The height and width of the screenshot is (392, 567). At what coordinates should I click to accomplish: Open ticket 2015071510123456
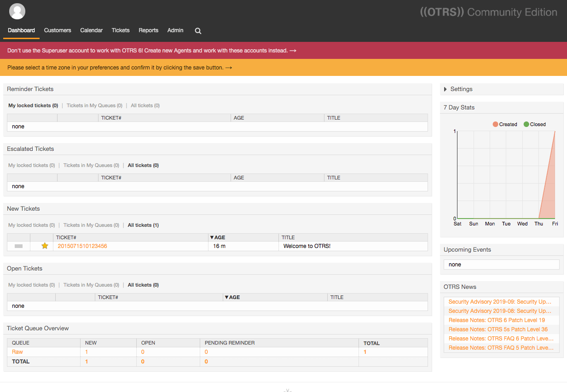(x=82, y=246)
